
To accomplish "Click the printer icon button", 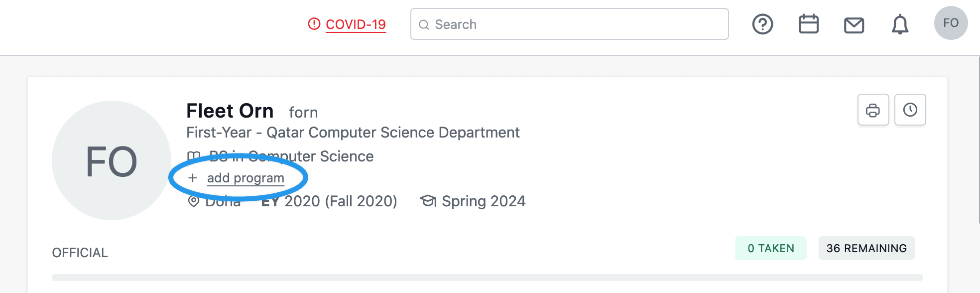I will coord(873,110).
